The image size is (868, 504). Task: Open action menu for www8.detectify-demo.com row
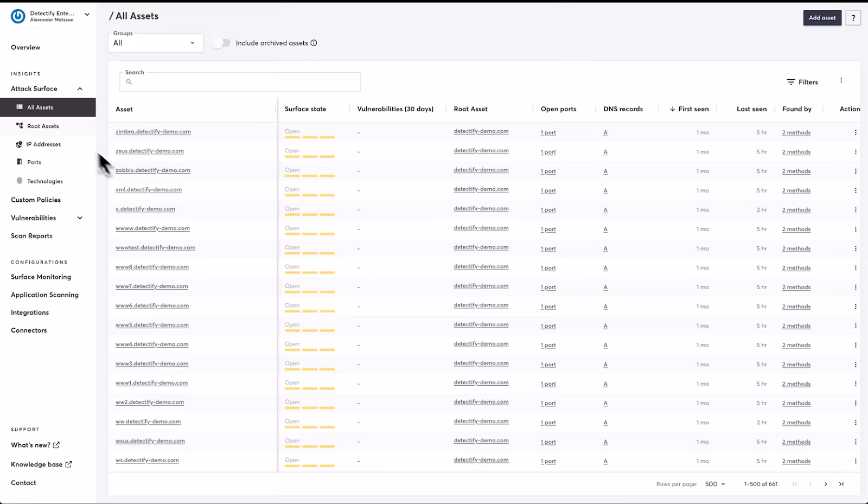coord(856,268)
